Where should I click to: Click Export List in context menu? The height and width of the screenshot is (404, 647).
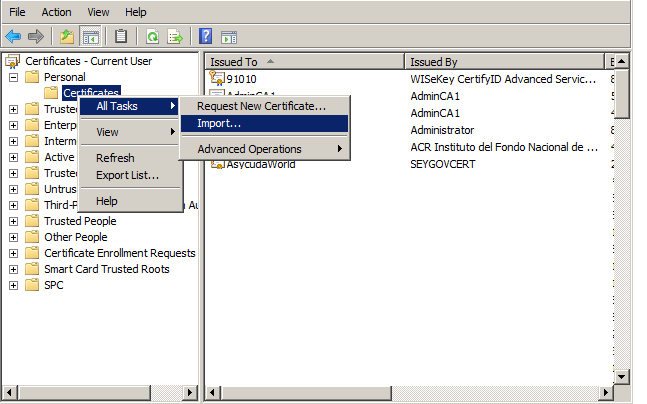127,176
